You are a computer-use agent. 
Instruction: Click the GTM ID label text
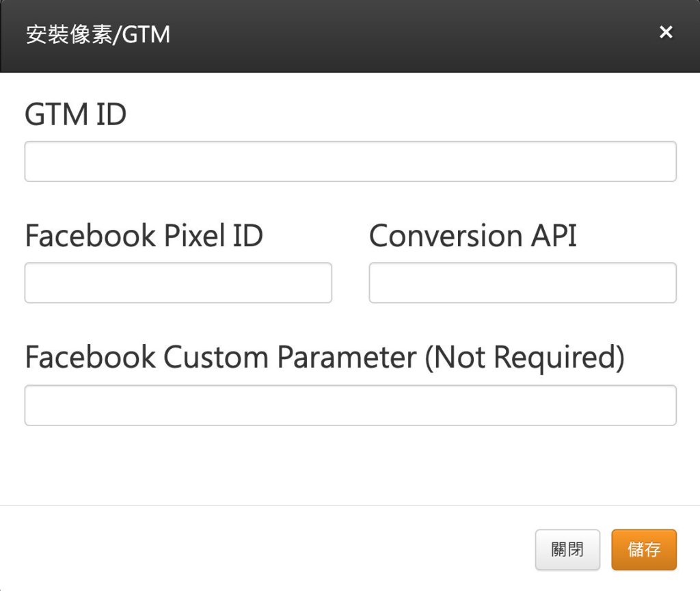point(75,114)
